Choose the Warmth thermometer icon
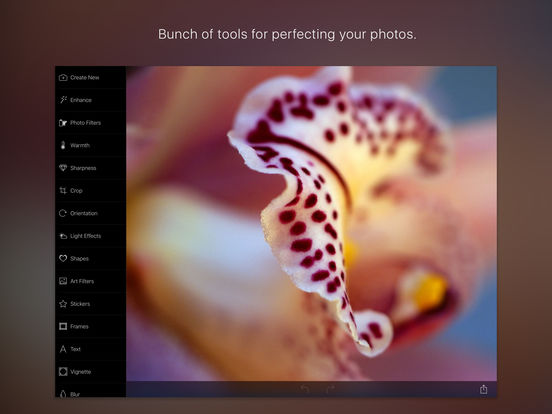 (x=63, y=145)
